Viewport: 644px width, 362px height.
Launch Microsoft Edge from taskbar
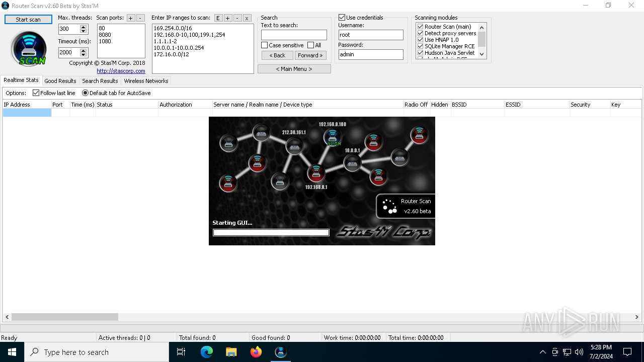coord(207,352)
